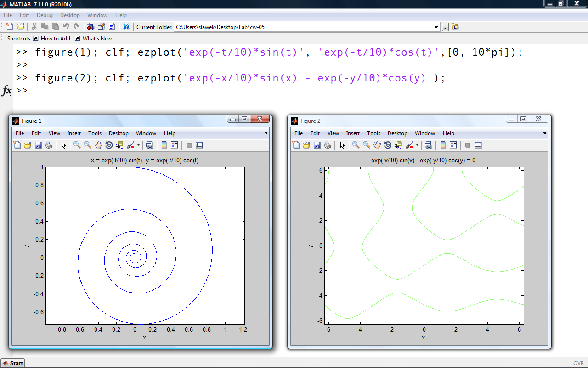The width and height of the screenshot is (588, 368).
Task: Expand brush color dropdown in Figure 2
Action: pyautogui.click(x=417, y=145)
